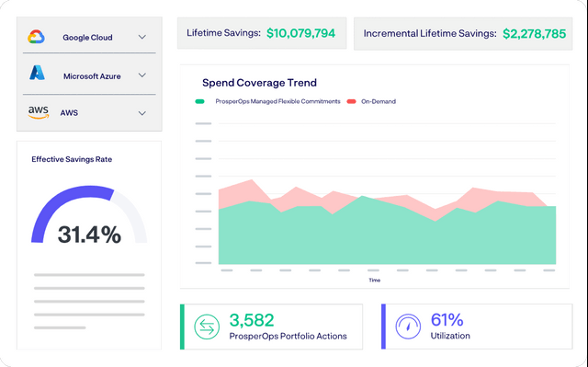Click the 3,582 ProsperOps Portfolio Actions card
This screenshot has height=367, width=588.
[x=272, y=327]
